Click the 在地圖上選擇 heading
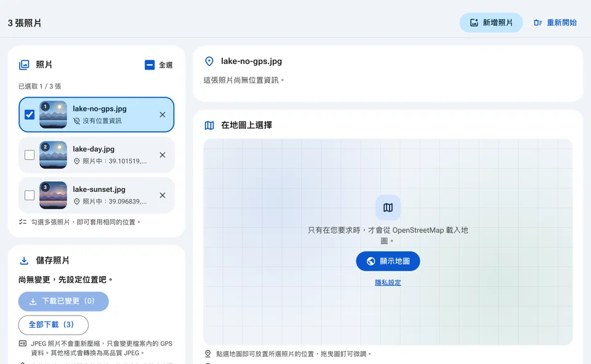The width and height of the screenshot is (591, 364). pos(246,125)
